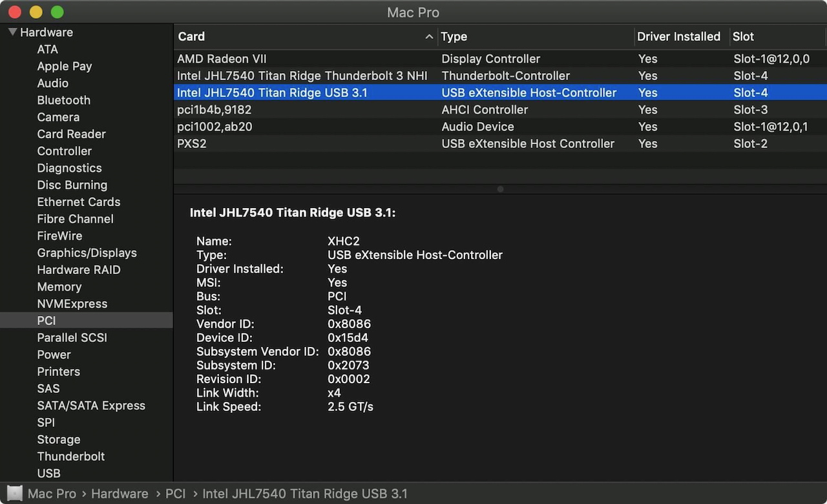Select Card Reader in the sidebar
The width and height of the screenshot is (827, 504).
(x=71, y=134)
